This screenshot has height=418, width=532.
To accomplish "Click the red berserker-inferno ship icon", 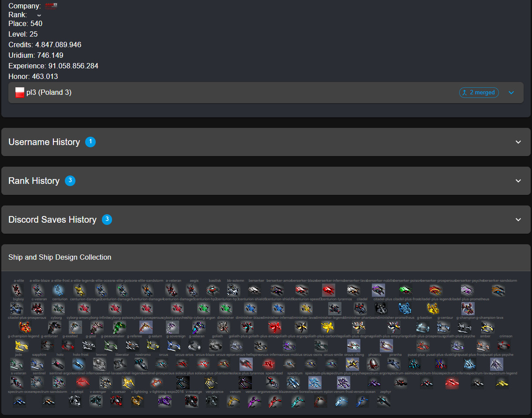I will (328, 290).
